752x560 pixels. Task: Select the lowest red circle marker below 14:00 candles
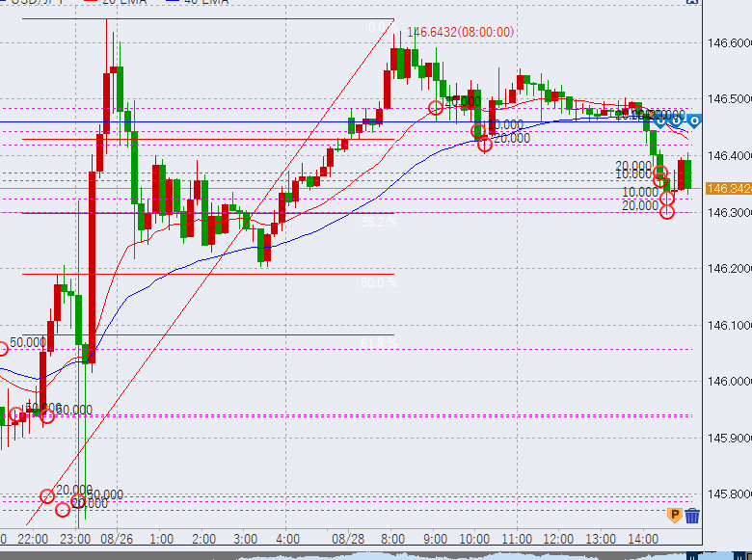click(667, 211)
